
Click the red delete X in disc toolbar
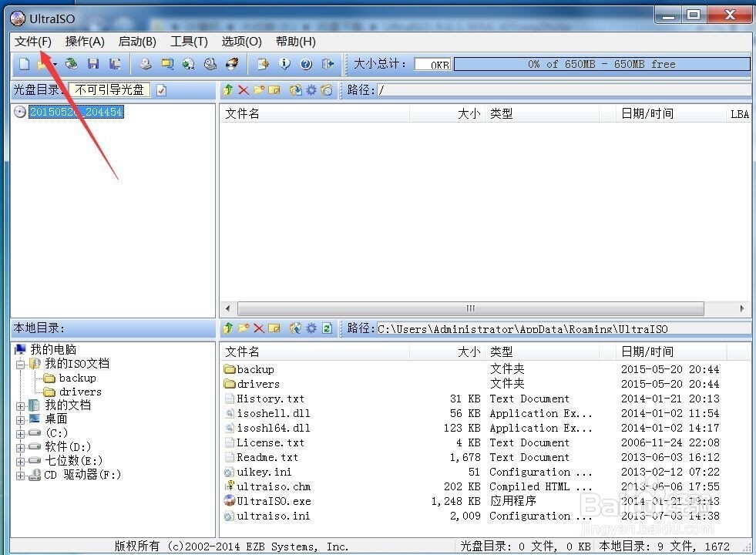click(x=244, y=89)
